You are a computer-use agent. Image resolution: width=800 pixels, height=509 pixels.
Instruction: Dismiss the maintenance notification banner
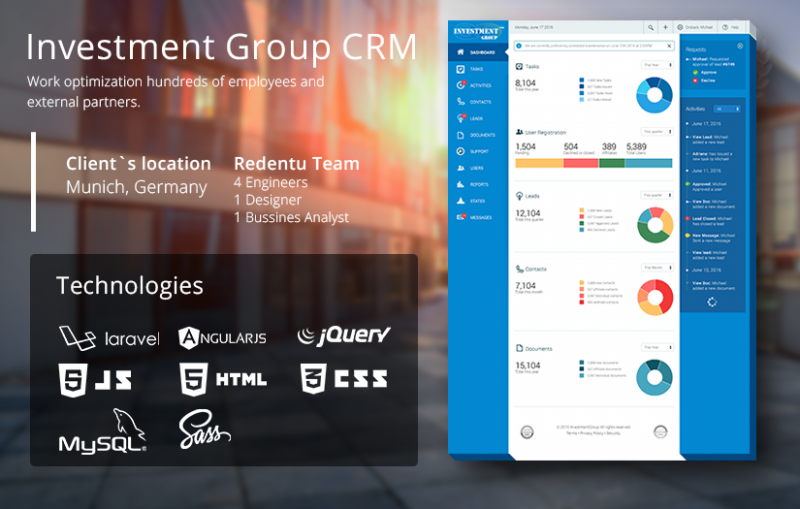pos(669,46)
